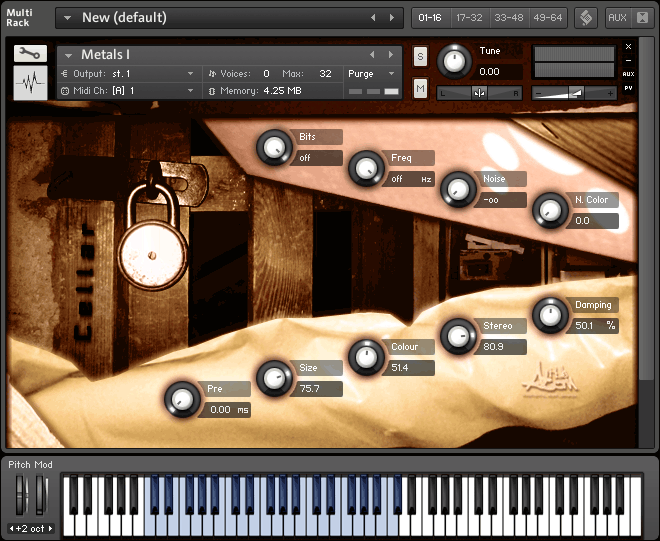Select next multi rack preset
Viewport: 660px width, 541px height.
point(392,18)
